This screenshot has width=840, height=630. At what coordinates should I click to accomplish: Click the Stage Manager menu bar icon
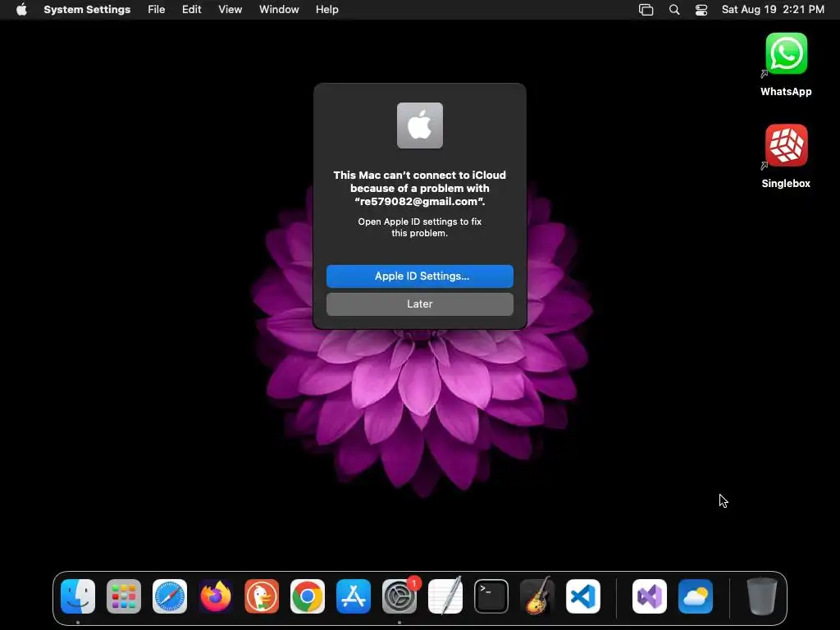click(646, 10)
